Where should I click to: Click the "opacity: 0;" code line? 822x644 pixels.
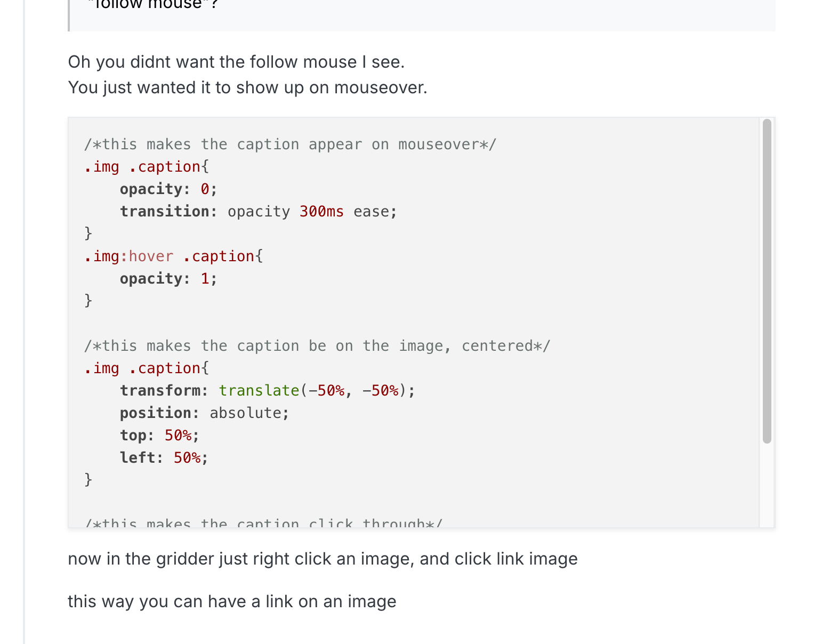(x=168, y=189)
